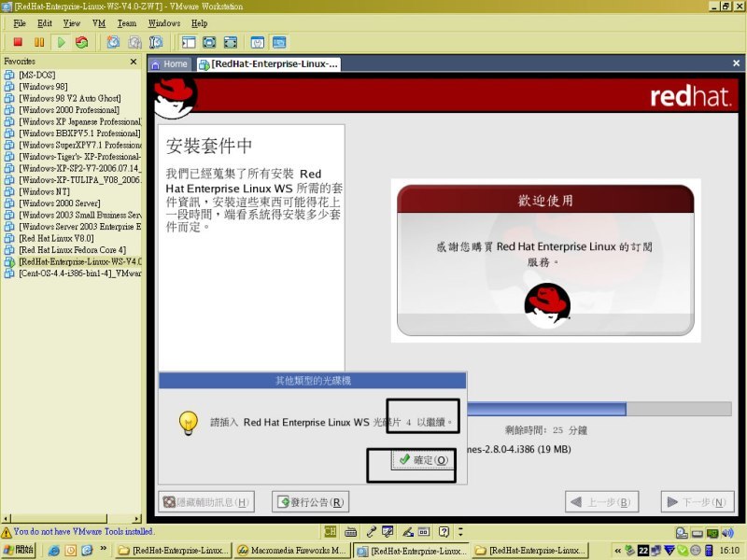Select [Windows Server 2003 Enterprise] favorite

[x=73, y=227]
